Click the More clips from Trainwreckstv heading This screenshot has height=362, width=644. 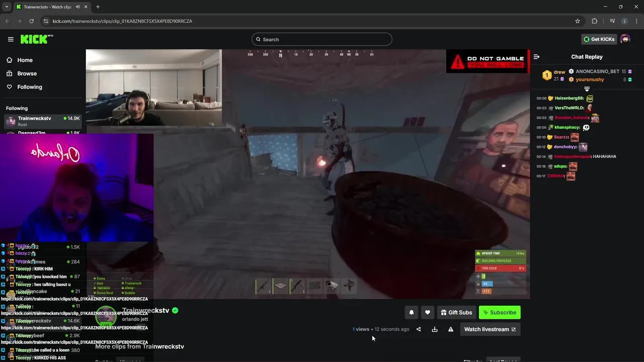point(140,346)
